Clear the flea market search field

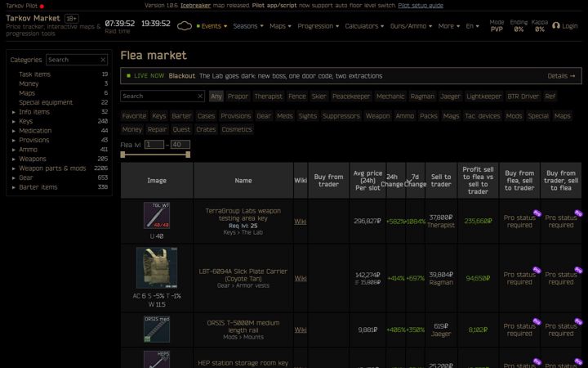[200, 96]
